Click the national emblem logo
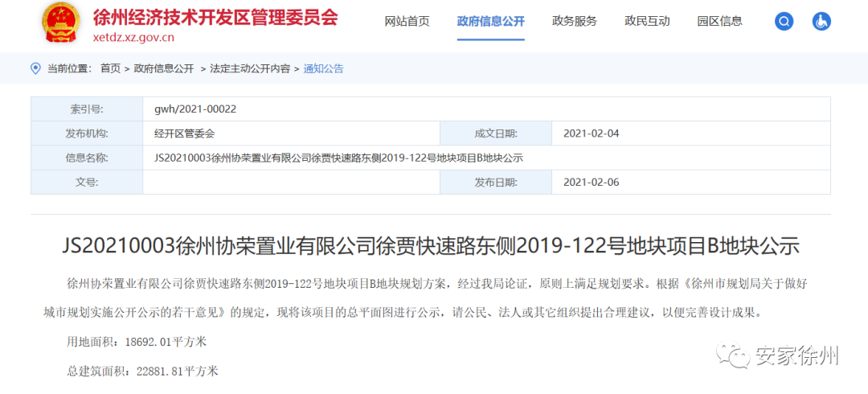Screen dimensions: 868x394 point(61,23)
